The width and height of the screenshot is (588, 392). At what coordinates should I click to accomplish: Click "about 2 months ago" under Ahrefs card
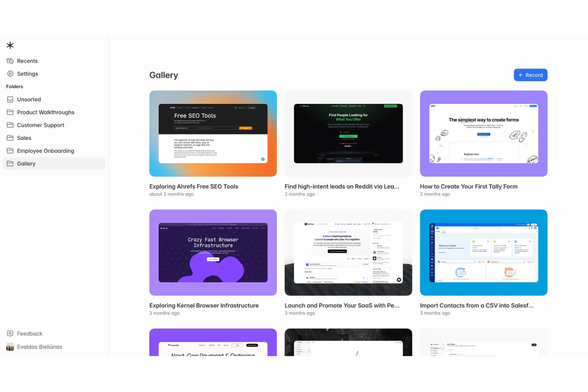pos(171,194)
